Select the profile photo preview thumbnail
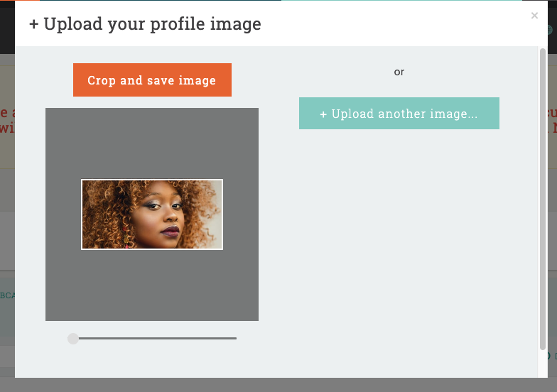 pyautogui.click(x=152, y=214)
